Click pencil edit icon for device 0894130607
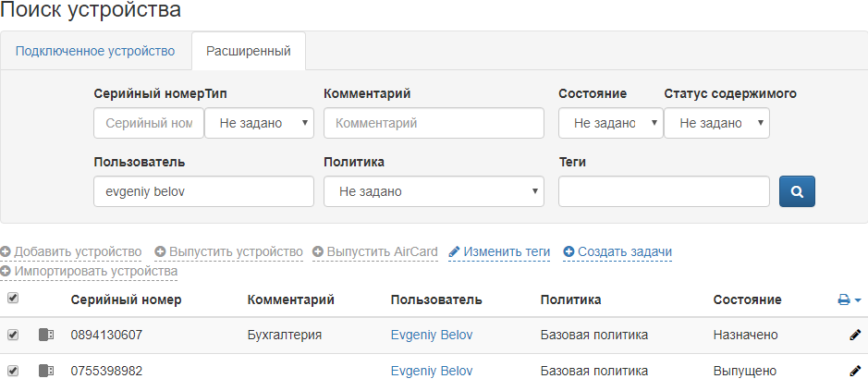This screenshot has width=868, height=391. [854, 335]
